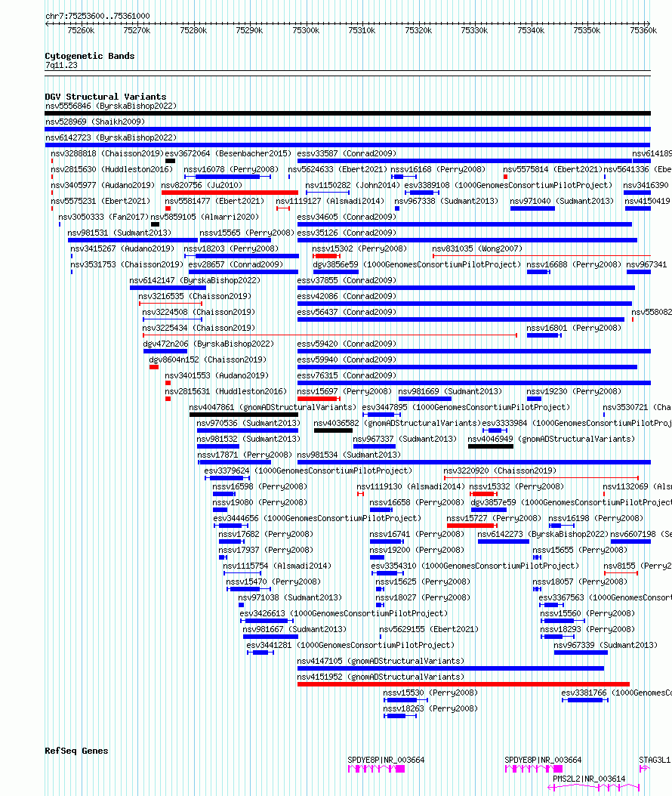Click nsv3401553 (Audano2019) variant label
The width and height of the screenshot is (672, 796).
pos(217,375)
